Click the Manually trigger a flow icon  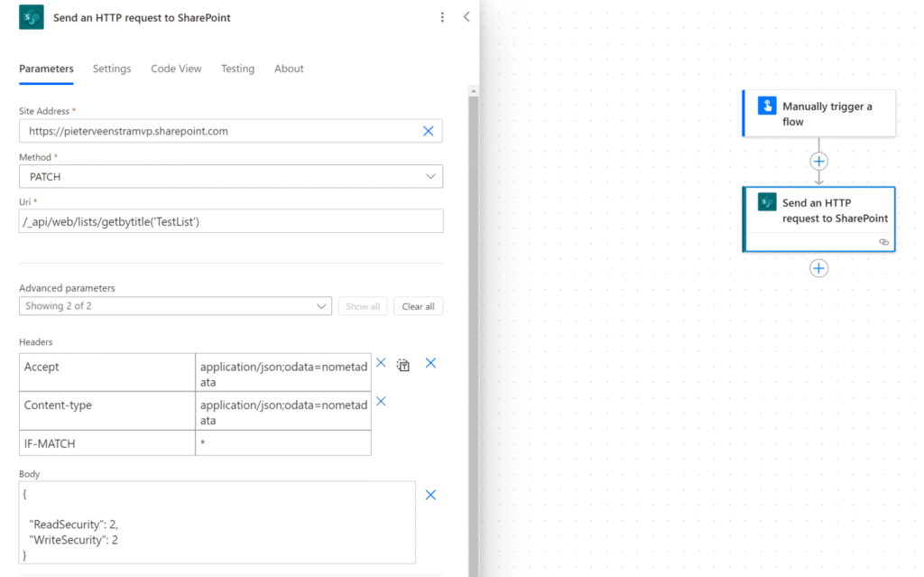[767, 106]
